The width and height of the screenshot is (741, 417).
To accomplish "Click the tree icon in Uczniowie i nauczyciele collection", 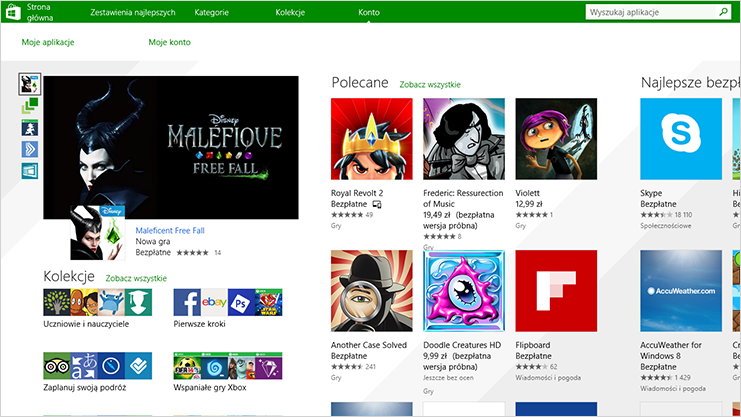I will pos(57,302).
